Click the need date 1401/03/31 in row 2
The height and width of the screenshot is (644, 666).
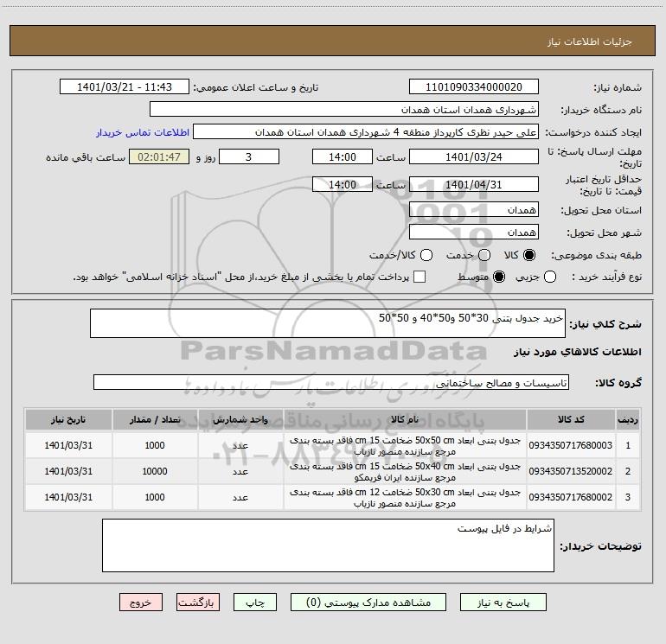68,471
